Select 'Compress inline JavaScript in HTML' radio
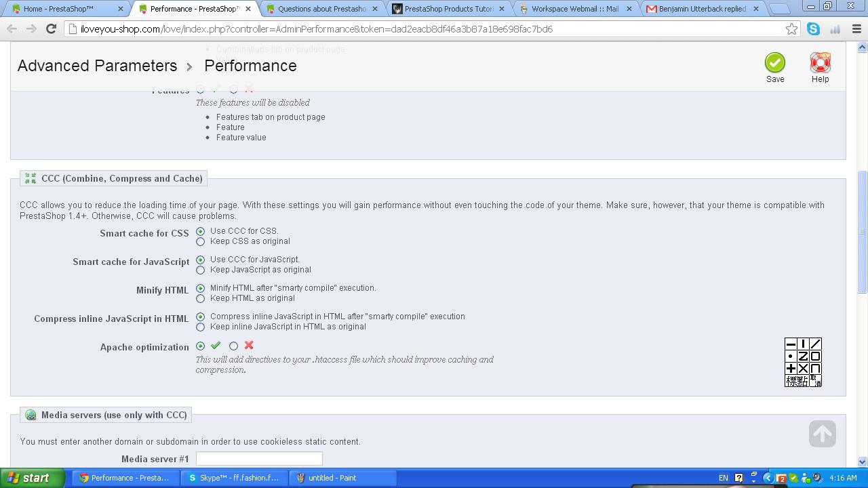 (x=200, y=317)
